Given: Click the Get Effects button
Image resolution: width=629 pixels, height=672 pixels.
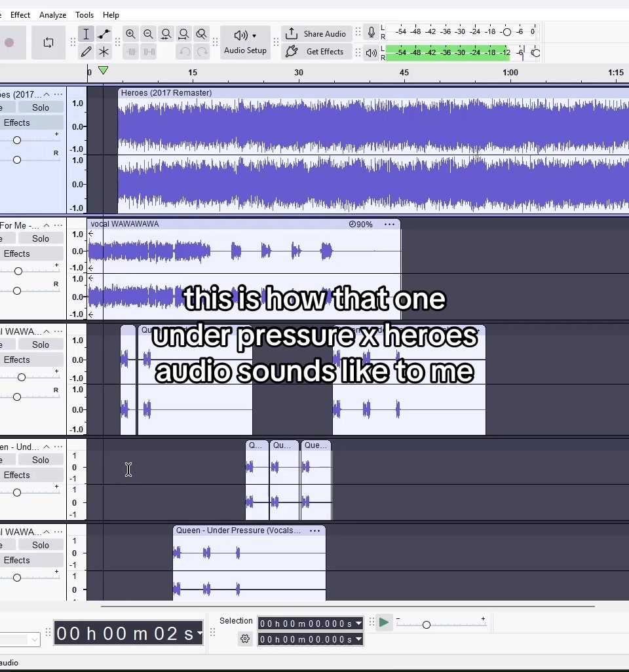Looking at the screenshot, I should (317, 52).
